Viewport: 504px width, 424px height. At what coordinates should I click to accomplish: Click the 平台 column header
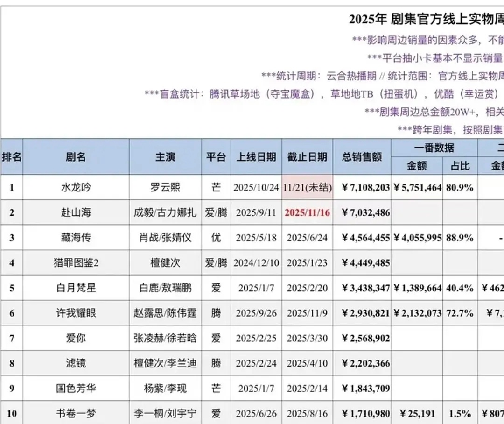pyautogui.click(x=216, y=157)
